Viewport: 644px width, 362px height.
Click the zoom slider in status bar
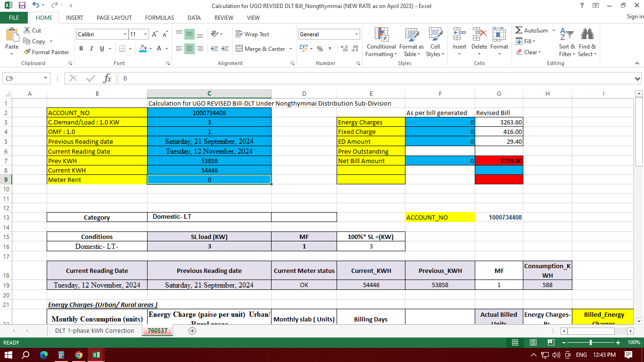pos(590,343)
